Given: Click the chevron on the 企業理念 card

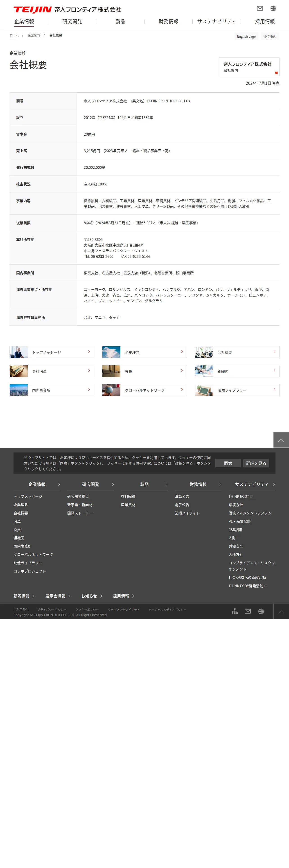Looking at the screenshot, I should [x=182, y=352].
